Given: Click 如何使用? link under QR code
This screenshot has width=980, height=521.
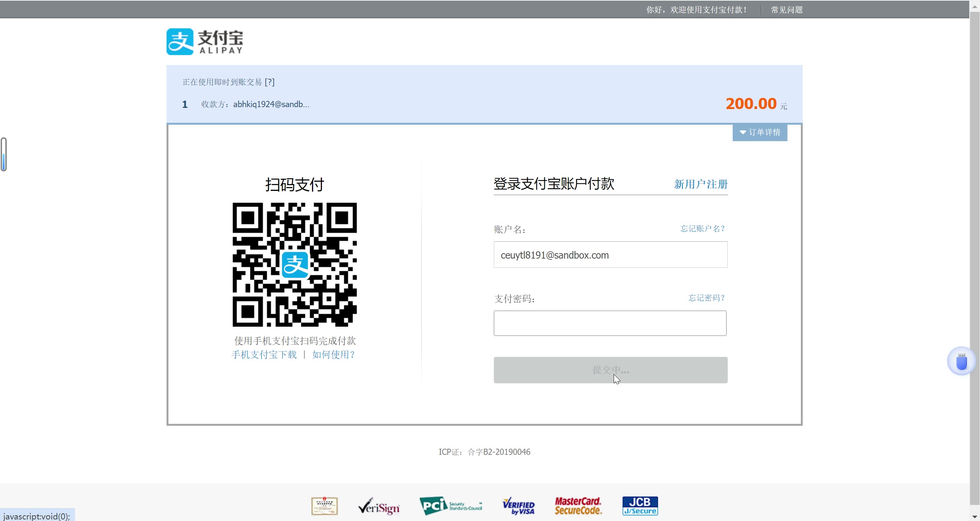Looking at the screenshot, I should (x=333, y=355).
